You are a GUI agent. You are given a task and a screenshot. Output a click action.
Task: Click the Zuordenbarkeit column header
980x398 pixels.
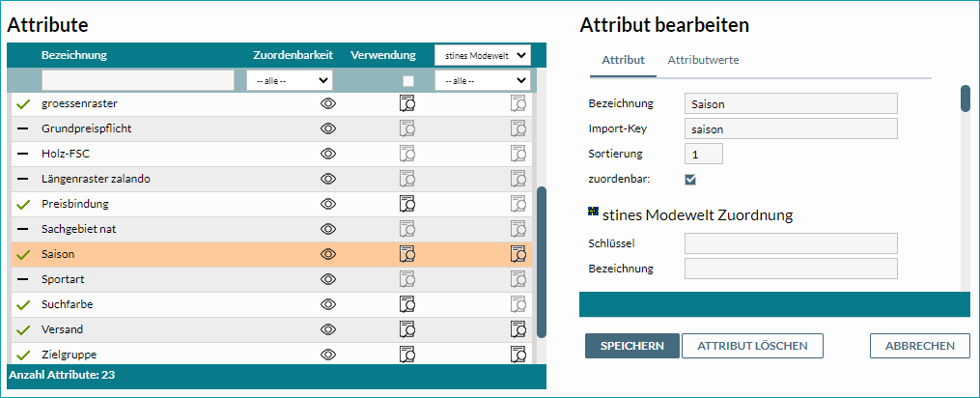pos(294,55)
